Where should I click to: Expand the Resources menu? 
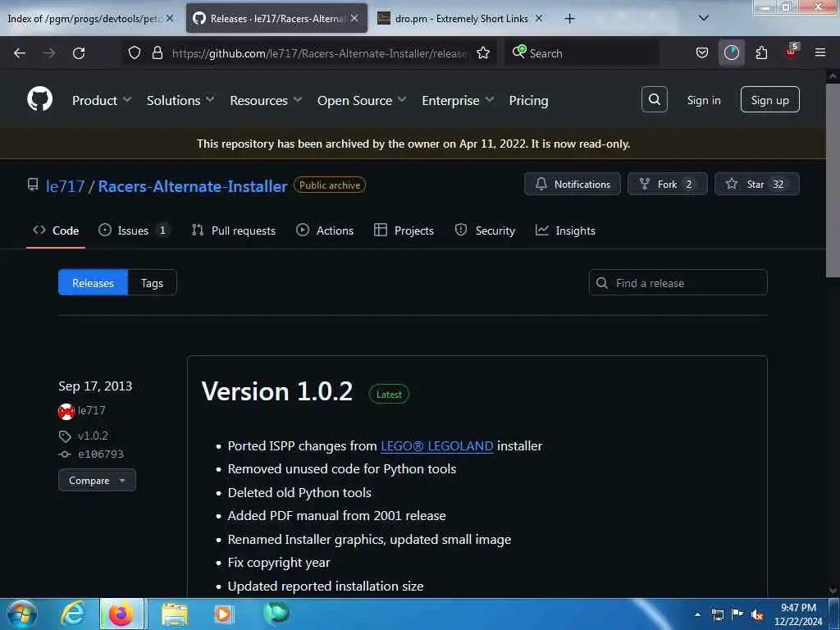pos(266,100)
